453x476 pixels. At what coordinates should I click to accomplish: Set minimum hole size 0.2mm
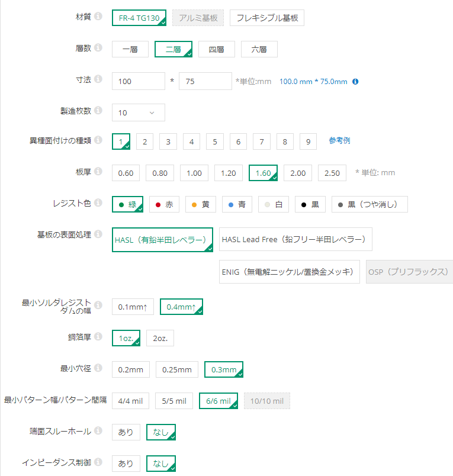coord(131,369)
